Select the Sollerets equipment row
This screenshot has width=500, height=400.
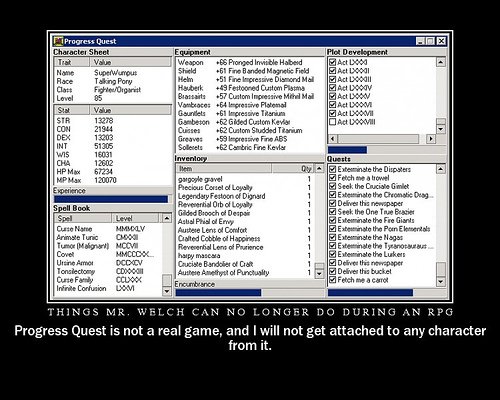(249, 147)
